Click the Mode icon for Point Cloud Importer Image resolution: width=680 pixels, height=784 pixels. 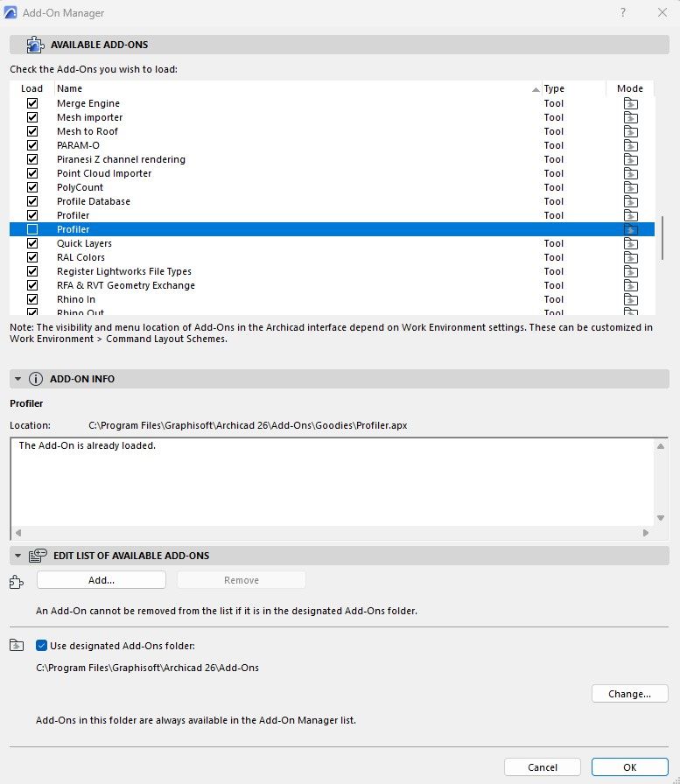[632, 173]
